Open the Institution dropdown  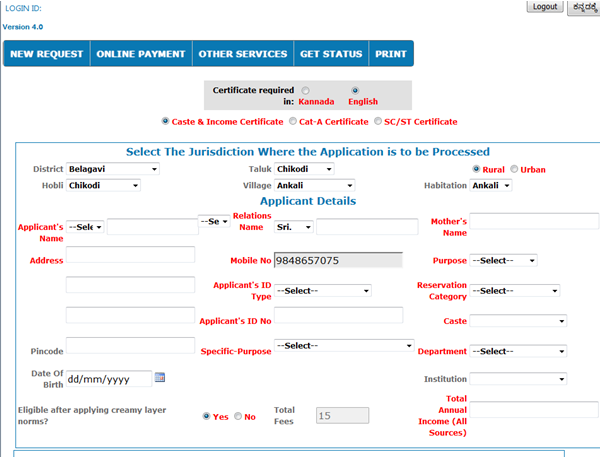click(x=518, y=379)
